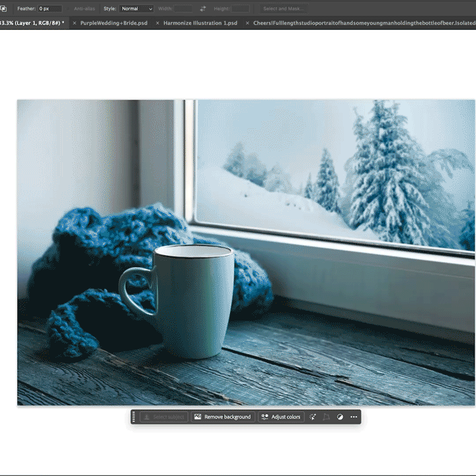Viewport: 476px width, 476px height.
Task: Toggle the Anti-alias checkbox
Action: (69, 9)
